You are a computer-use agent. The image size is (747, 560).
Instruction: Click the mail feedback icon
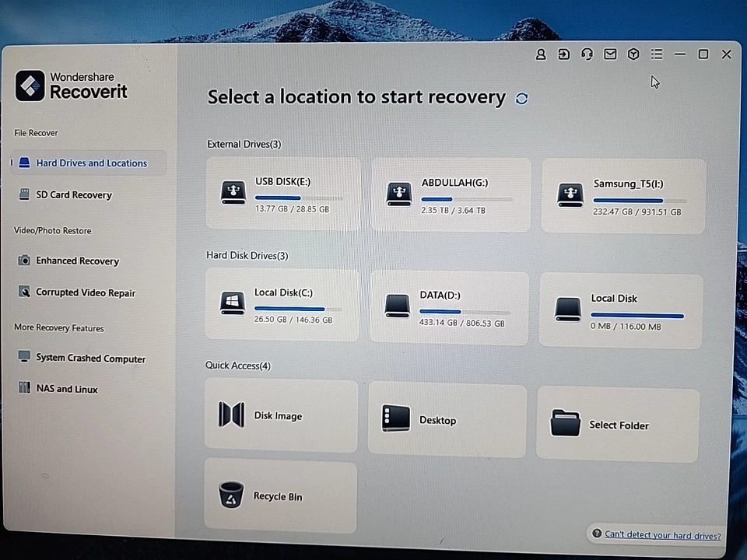pyautogui.click(x=610, y=54)
